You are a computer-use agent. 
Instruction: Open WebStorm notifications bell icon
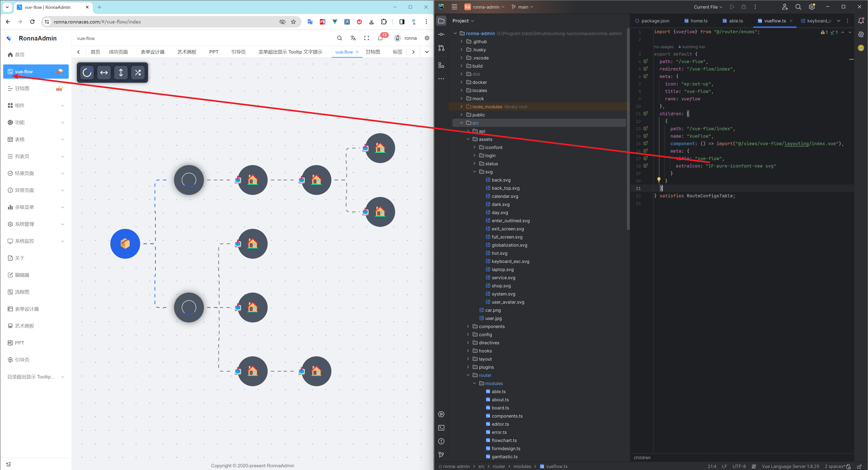pyautogui.click(x=861, y=21)
